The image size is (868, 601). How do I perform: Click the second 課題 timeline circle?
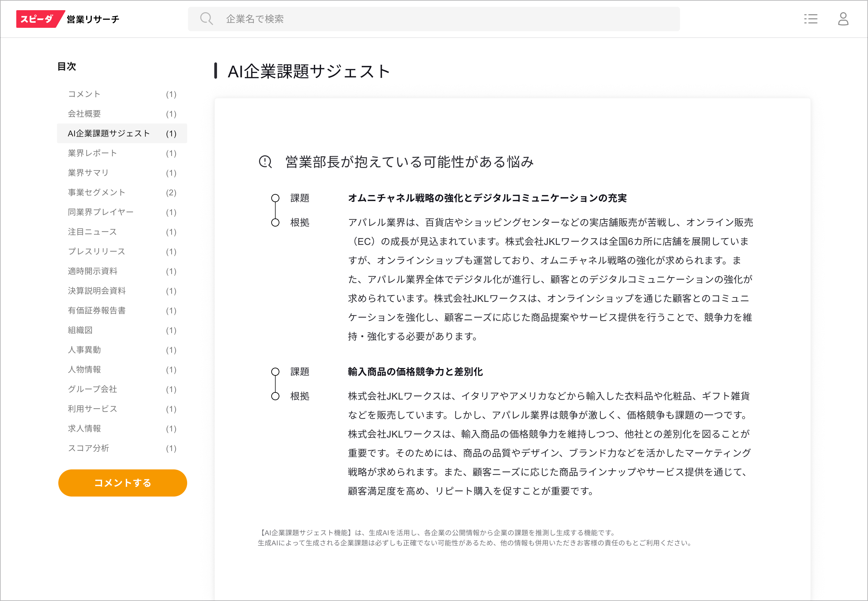point(275,372)
